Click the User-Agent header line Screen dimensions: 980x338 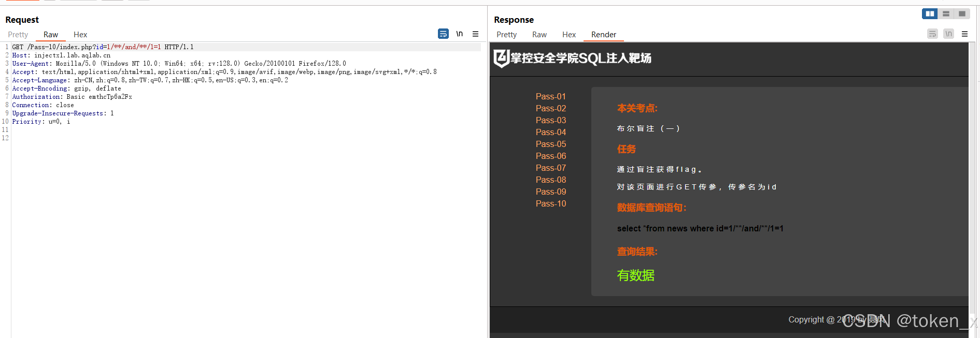[x=179, y=64]
